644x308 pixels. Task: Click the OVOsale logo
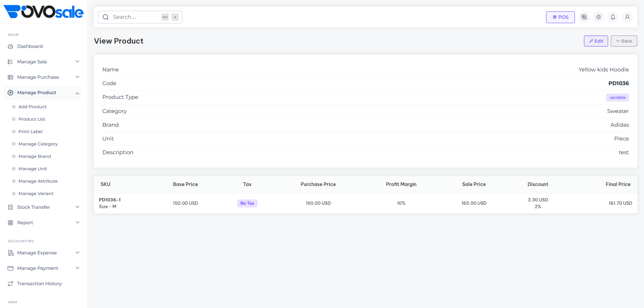43,12
